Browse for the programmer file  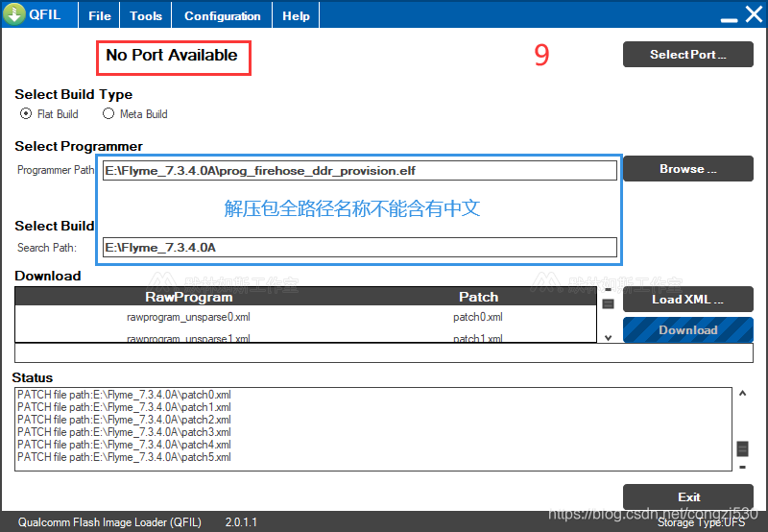click(x=687, y=168)
